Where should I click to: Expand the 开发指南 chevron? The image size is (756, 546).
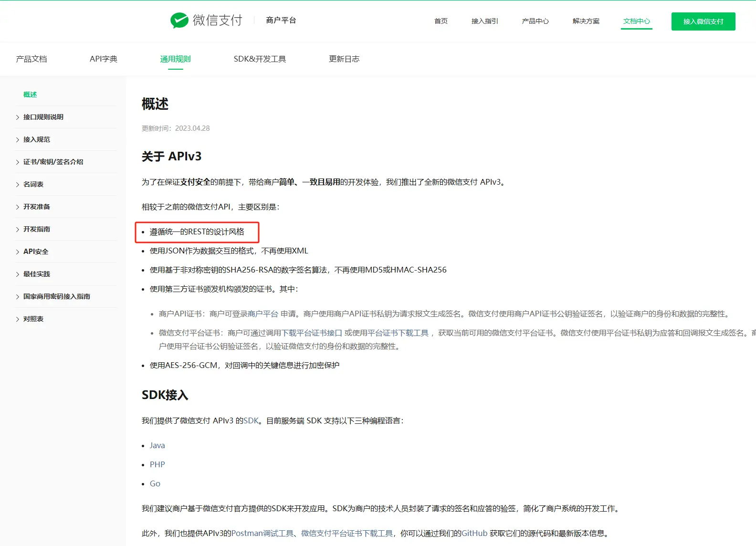pyautogui.click(x=18, y=229)
